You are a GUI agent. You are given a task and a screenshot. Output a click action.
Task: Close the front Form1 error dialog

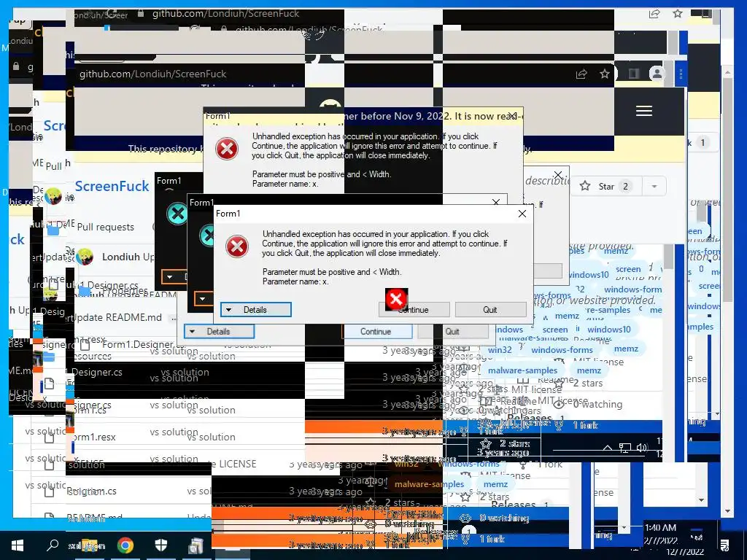tap(522, 214)
